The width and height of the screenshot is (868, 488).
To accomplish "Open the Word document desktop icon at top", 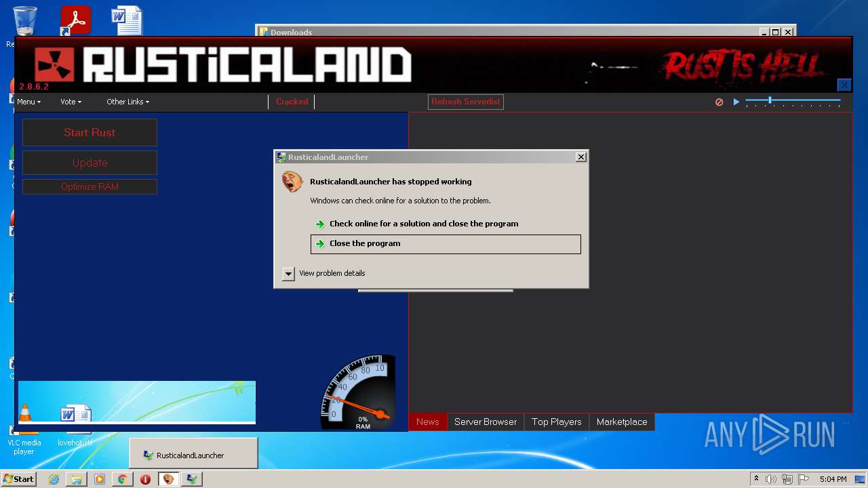I will [127, 20].
